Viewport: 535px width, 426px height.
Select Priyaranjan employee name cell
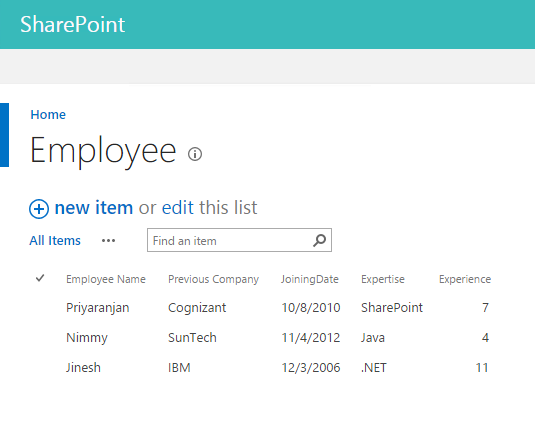tap(98, 308)
